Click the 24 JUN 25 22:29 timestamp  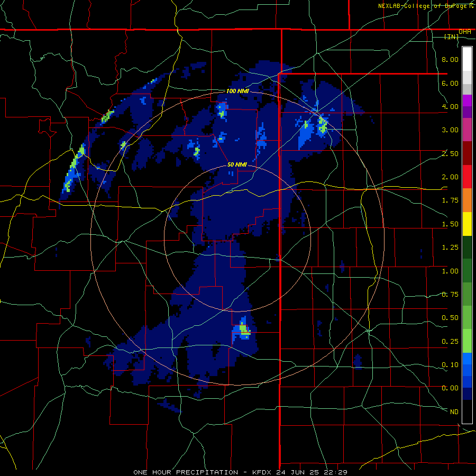(312, 472)
